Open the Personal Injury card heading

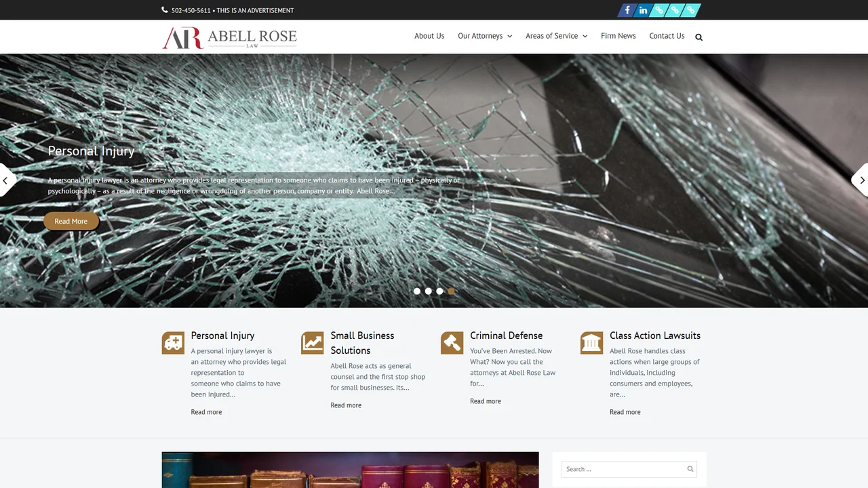pyautogui.click(x=222, y=335)
